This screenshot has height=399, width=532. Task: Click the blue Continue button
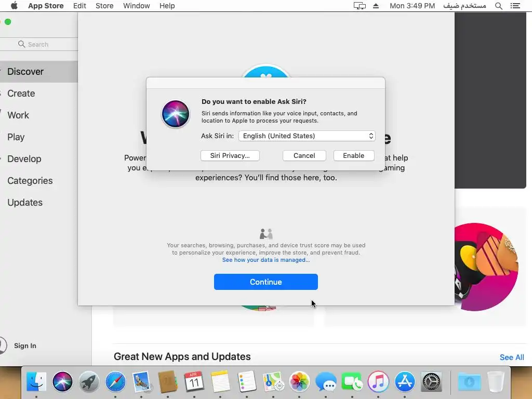pos(265,282)
